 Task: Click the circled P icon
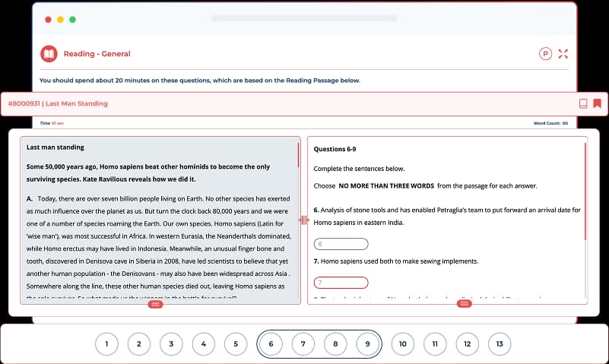click(545, 54)
